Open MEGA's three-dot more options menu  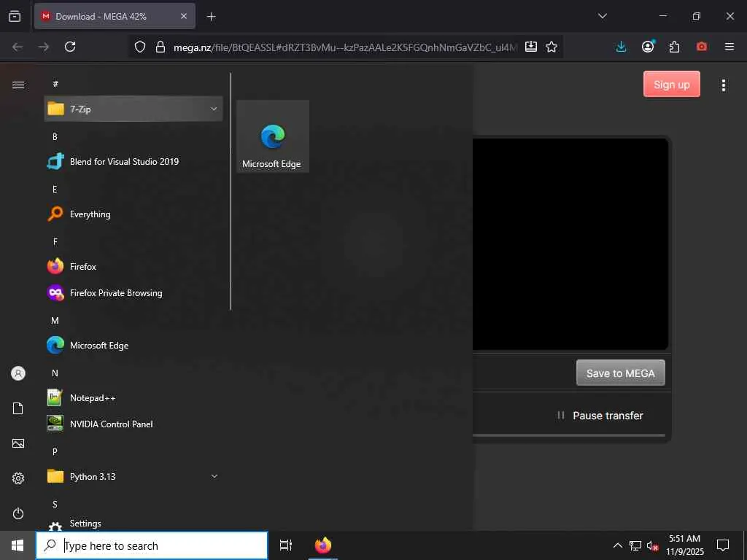[723, 85]
